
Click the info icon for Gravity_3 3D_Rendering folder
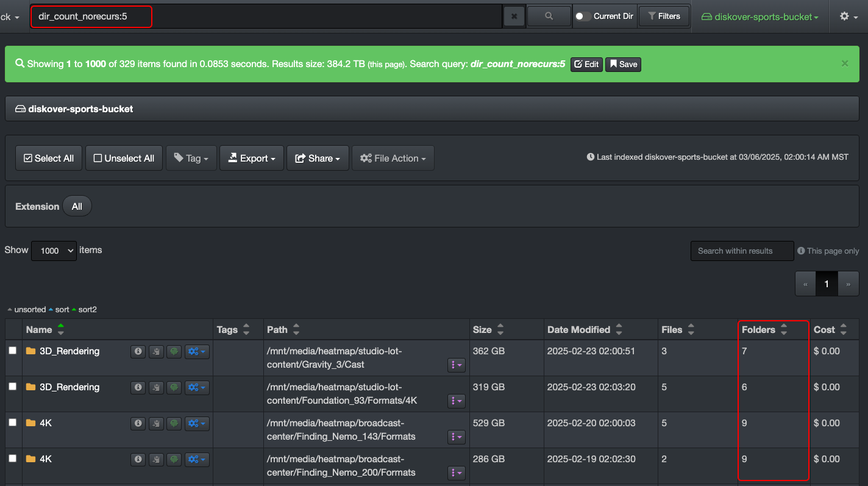(x=138, y=352)
